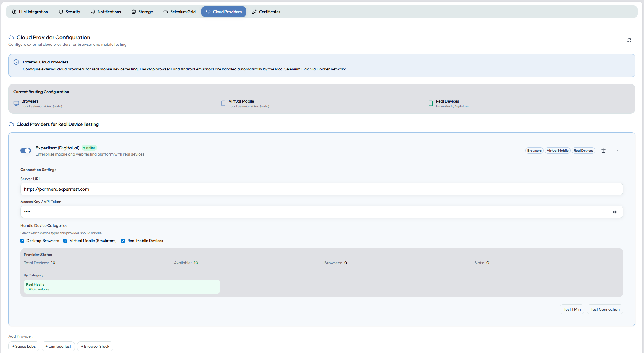644x353 pixels.
Task: Click the Browsers capability badge
Action: pyautogui.click(x=534, y=151)
